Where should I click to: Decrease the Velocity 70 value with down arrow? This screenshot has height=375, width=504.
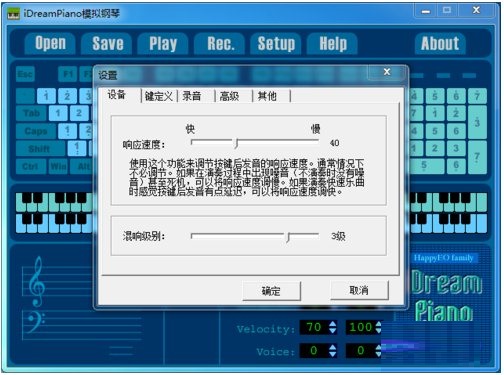click(333, 331)
